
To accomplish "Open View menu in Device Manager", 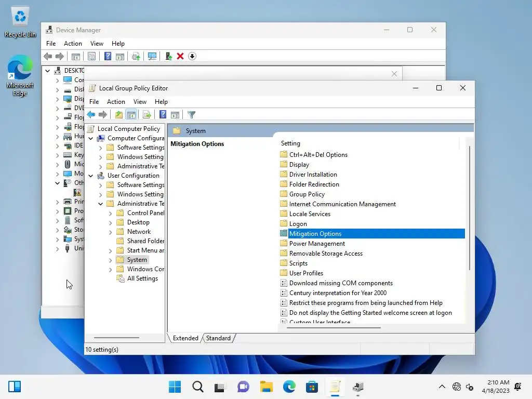I will (97, 44).
